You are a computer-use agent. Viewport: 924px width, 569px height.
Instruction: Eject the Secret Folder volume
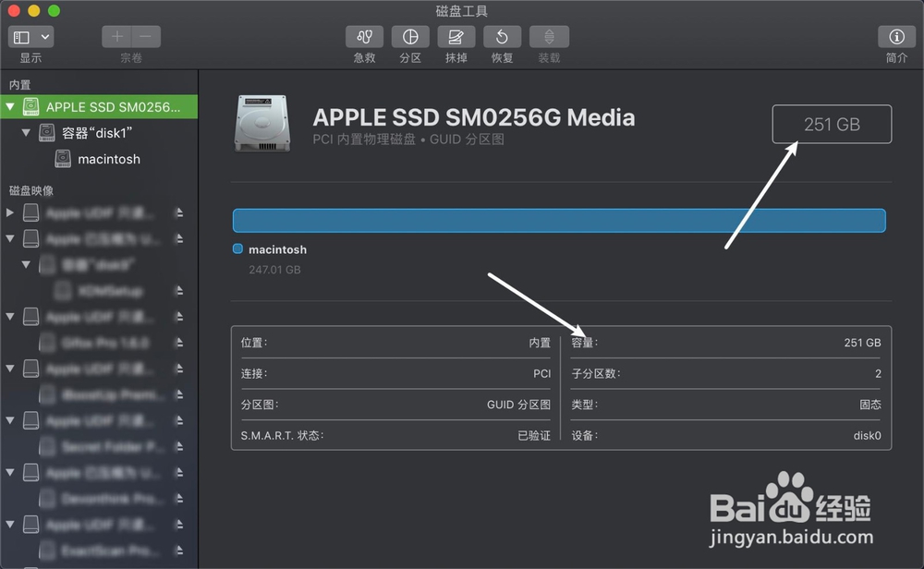[179, 446]
